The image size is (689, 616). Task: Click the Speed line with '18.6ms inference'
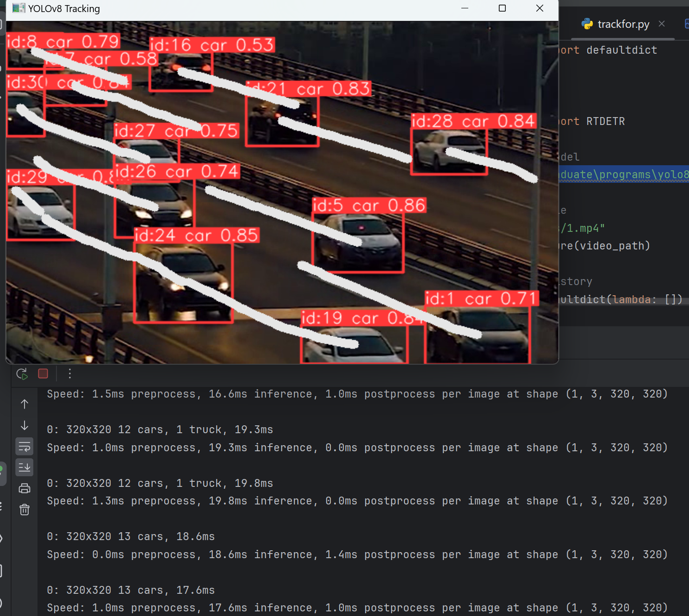[x=357, y=554]
